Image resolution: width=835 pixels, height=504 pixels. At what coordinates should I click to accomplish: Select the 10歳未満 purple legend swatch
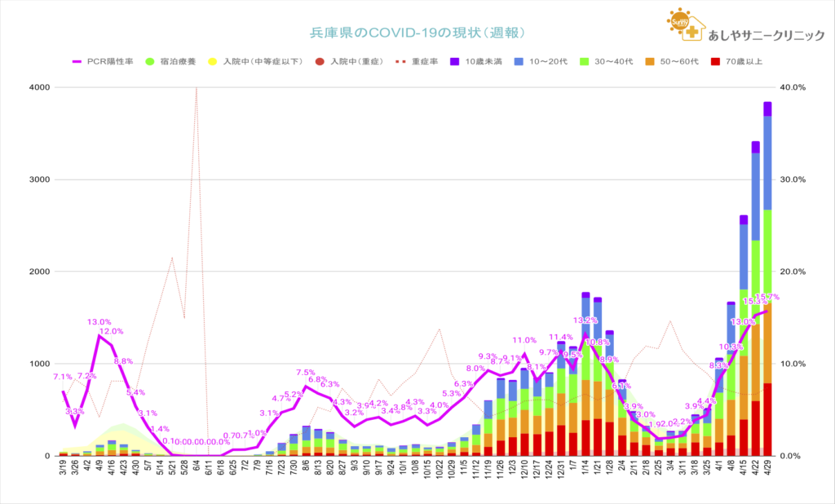pos(455,61)
